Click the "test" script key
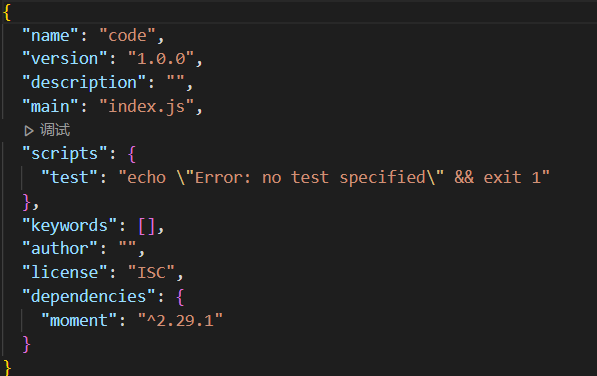This screenshot has height=376, width=597. click(70, 177)
